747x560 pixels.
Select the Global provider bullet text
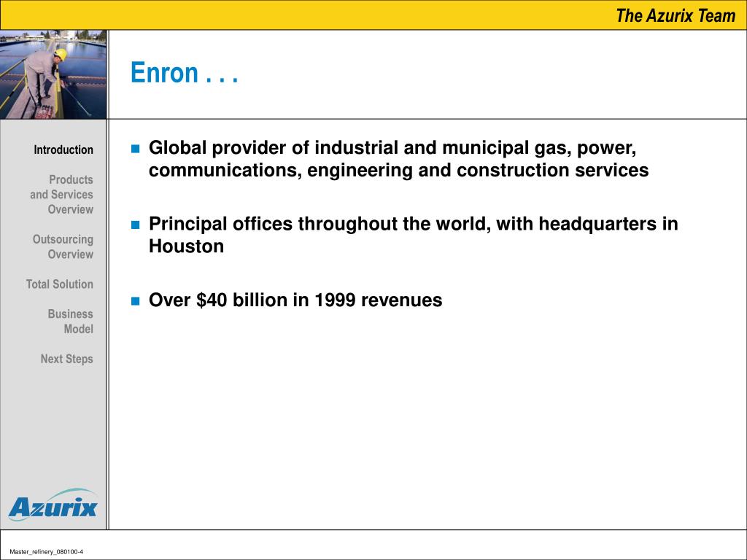coord(398,158)
